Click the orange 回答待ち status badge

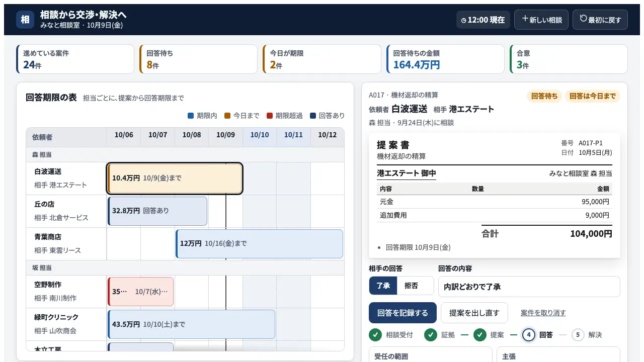544,96
